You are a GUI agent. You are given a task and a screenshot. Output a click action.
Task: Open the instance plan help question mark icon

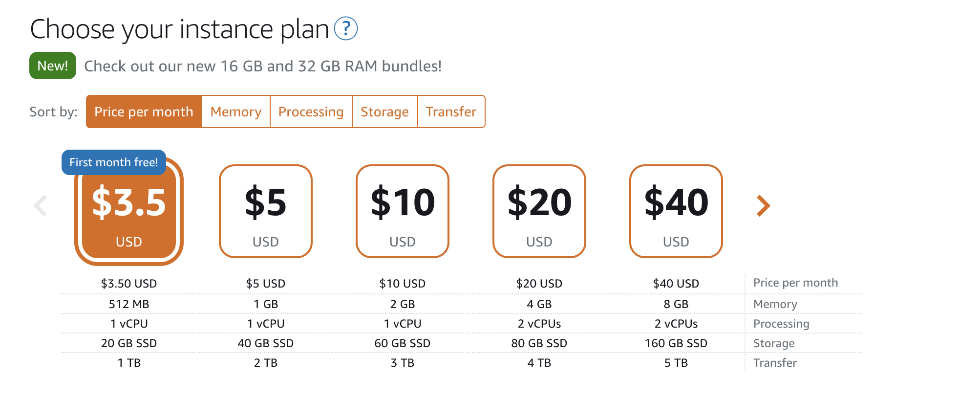(346, 28)
